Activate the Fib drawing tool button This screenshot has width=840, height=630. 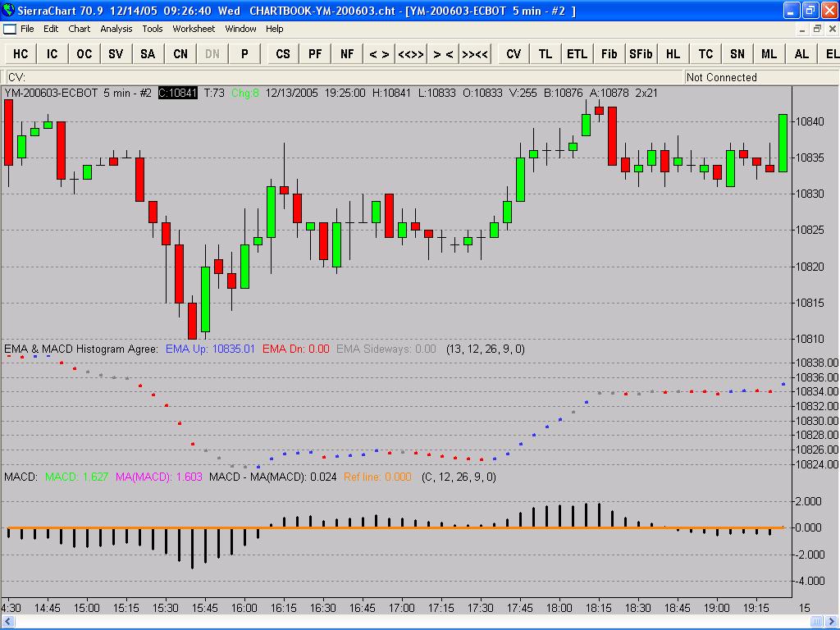[x=609, y=53]
